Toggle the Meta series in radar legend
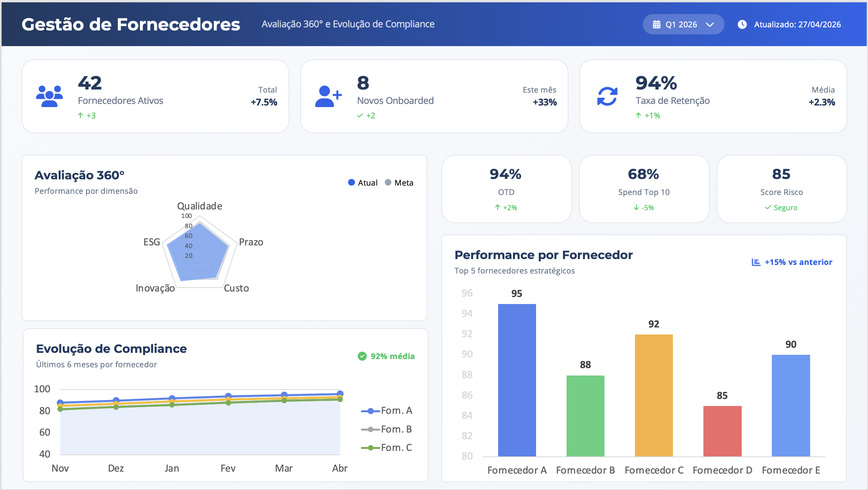 coord(399,182)
